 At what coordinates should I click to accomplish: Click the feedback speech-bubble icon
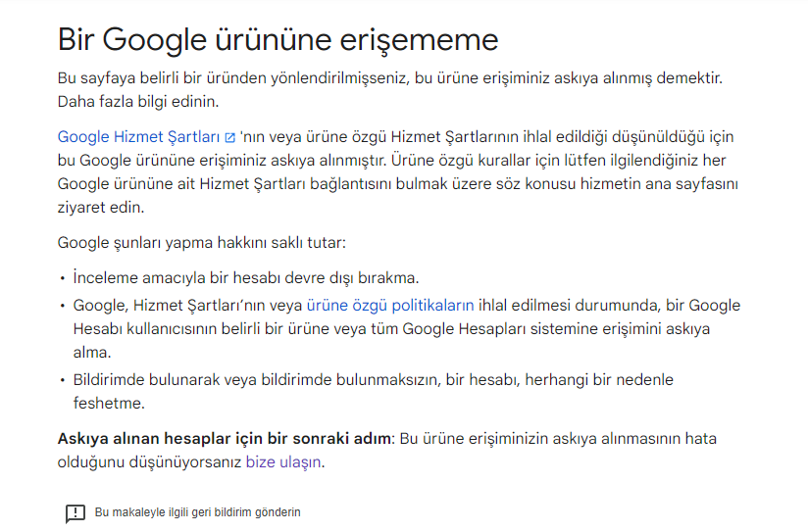click(76, 513)
